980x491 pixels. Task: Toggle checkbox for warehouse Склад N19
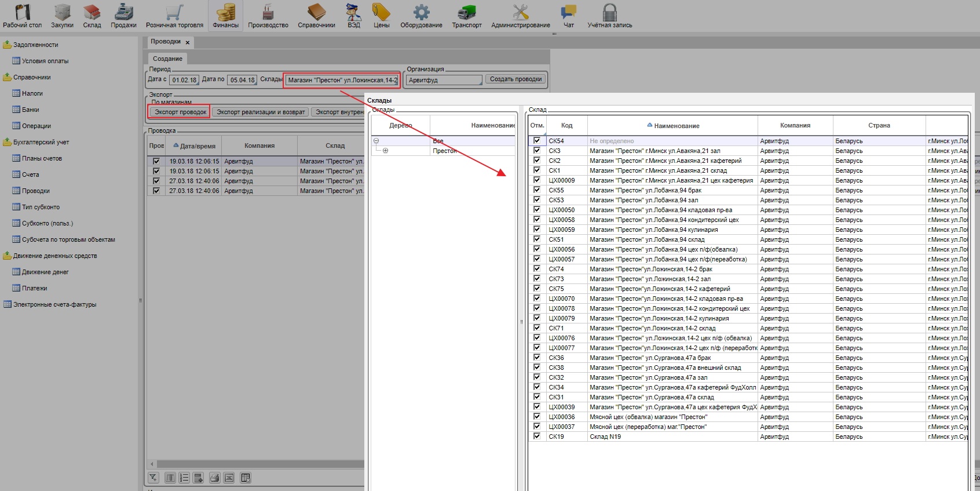[x=537, y=437]
